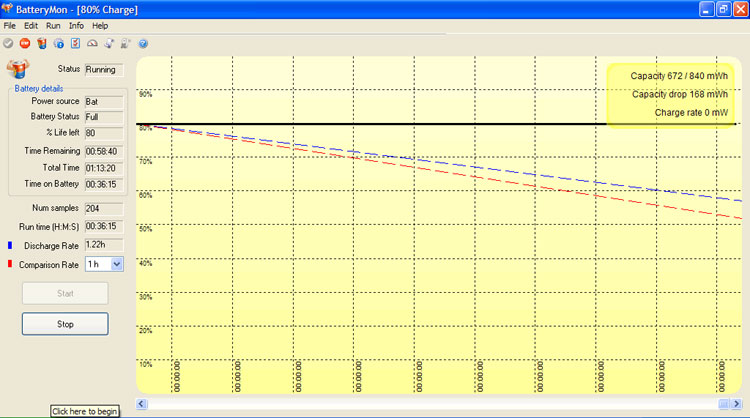Click the 'Discharge Rate' label text

click(x=51, y=246)
